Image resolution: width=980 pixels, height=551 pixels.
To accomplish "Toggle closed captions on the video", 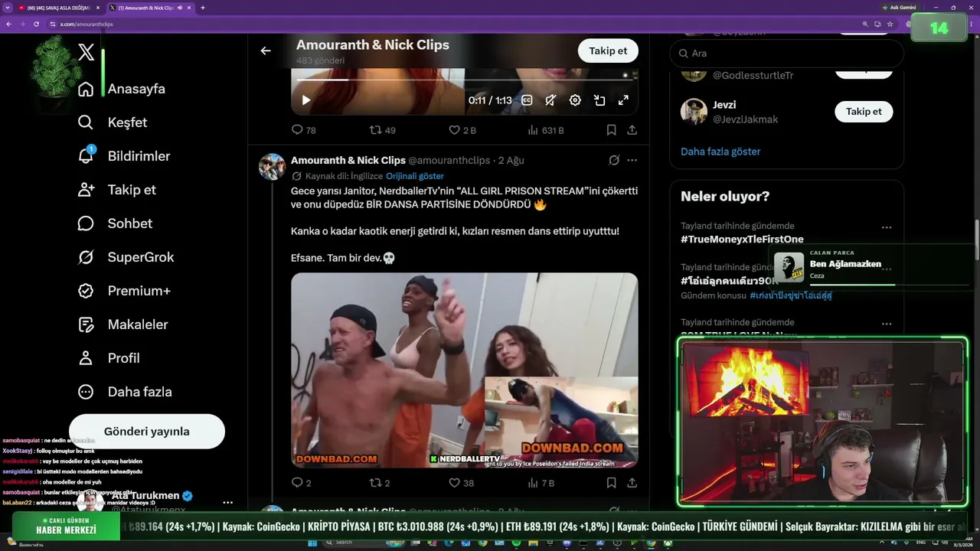I will click(x=527, y=100).
